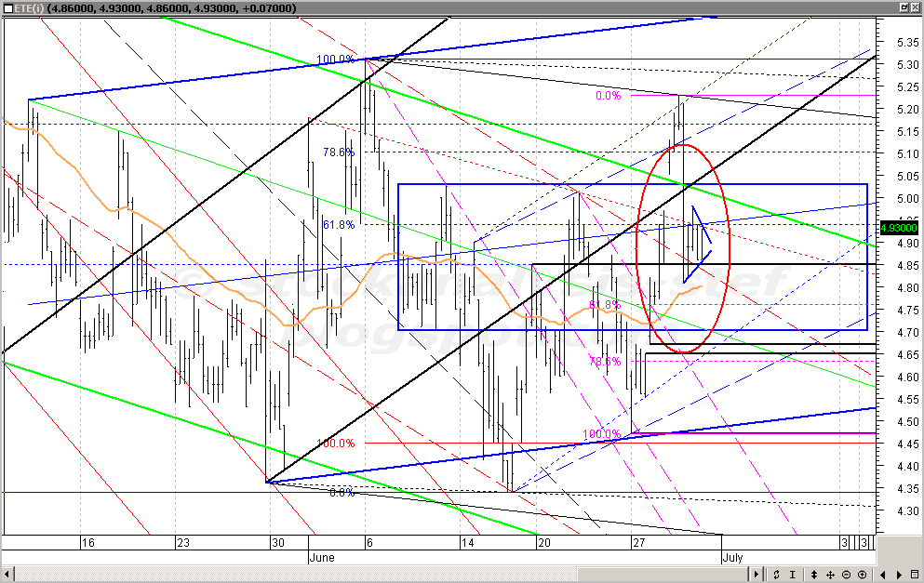Click the undock/maximize chart window icon
Screen dimensions: 924x583
tap(904, 7)
